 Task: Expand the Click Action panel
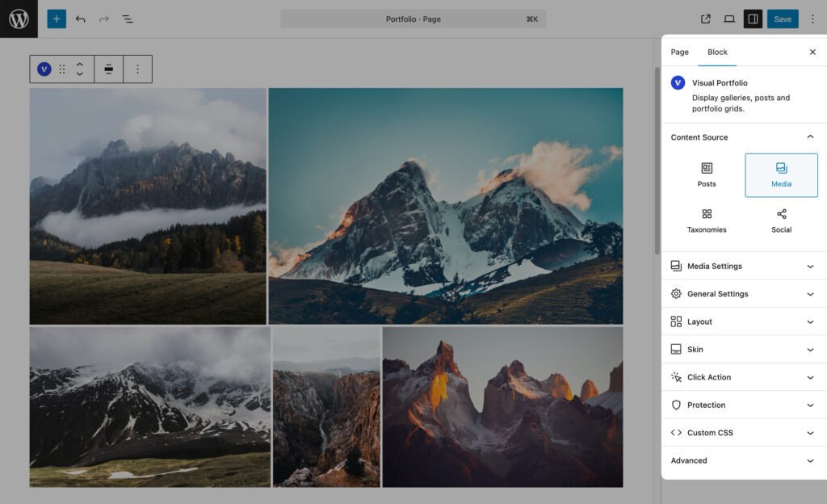pos(743,377)
